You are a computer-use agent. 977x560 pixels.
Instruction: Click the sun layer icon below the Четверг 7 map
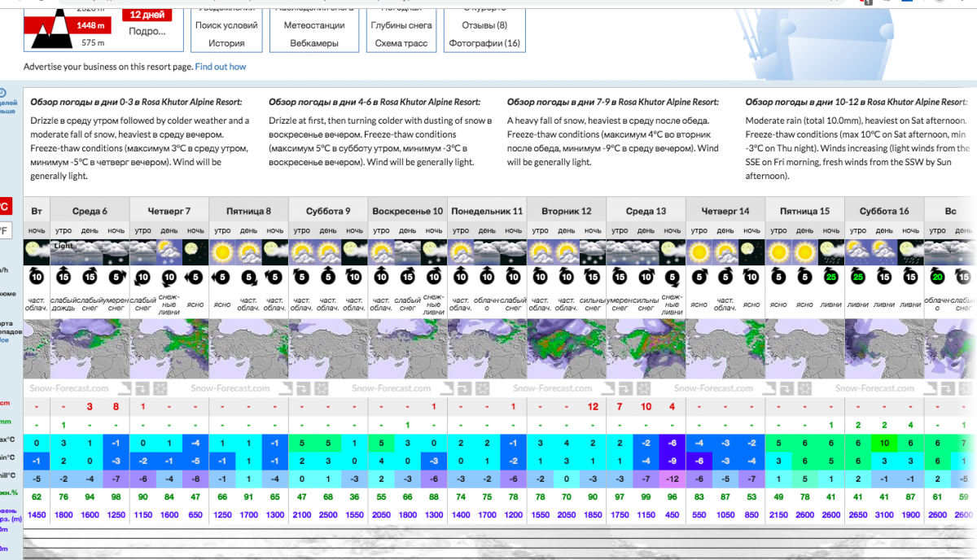tap(160, 388)
